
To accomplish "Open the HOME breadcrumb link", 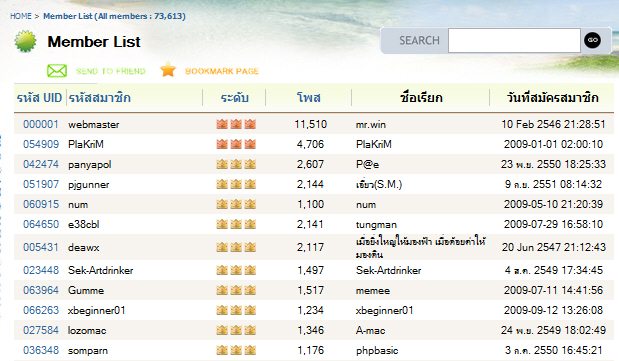I will (x=21, y=16).
